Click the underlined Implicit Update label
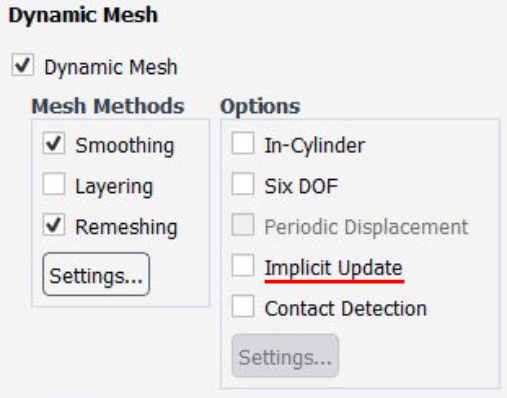The height and width of the screenshot is (398, 507). point(334,268)
